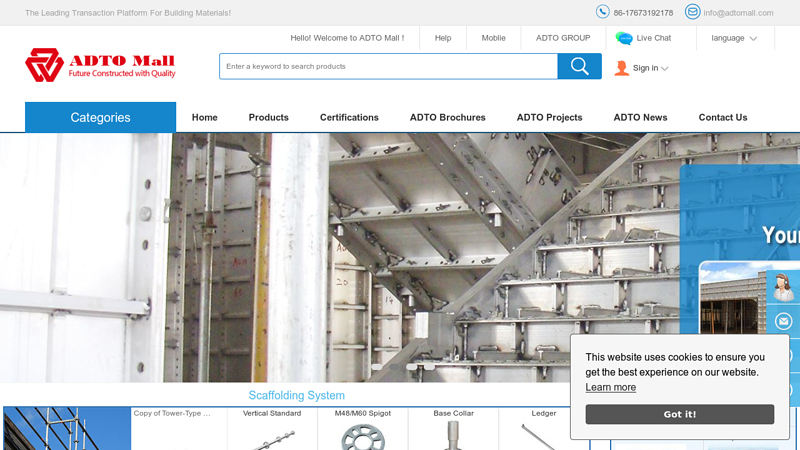Viewport: 800px width, 450px height.
Task: Select the first banner slide indicator
Action: pyautogui.click(x=377, y=367)
